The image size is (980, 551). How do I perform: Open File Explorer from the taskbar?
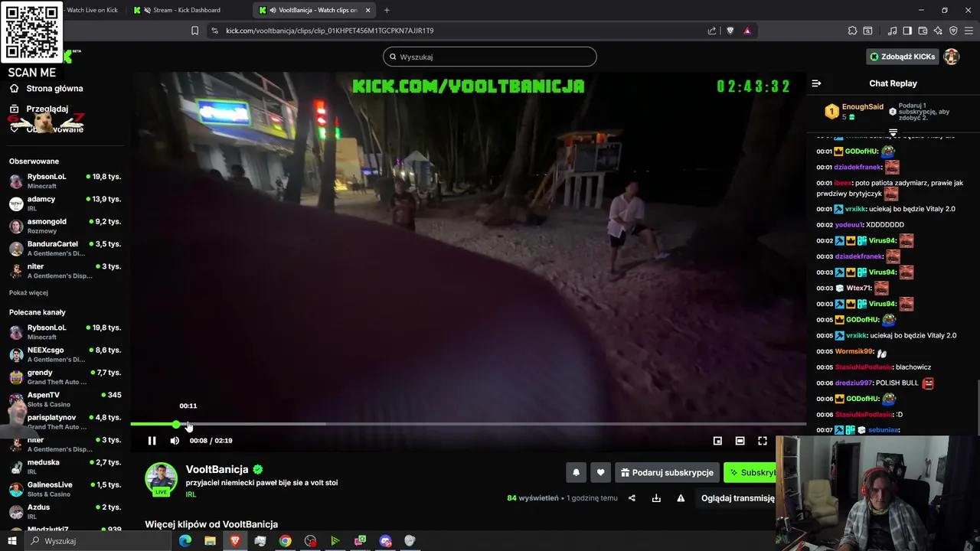click(210, 541)
